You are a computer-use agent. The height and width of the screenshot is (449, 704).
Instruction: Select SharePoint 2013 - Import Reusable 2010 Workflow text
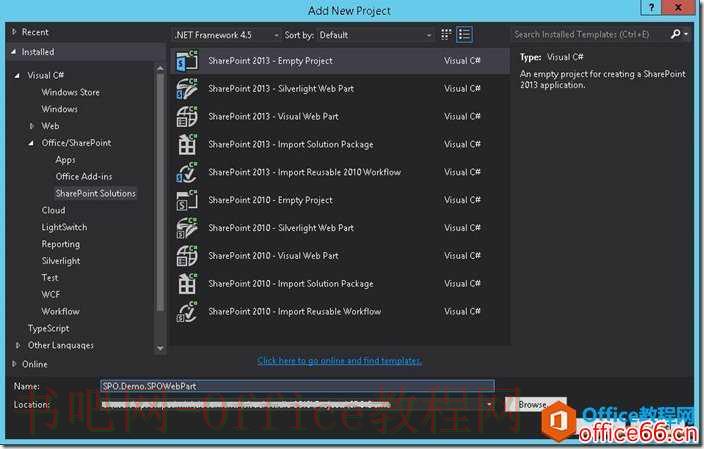[x=304, y=172]
